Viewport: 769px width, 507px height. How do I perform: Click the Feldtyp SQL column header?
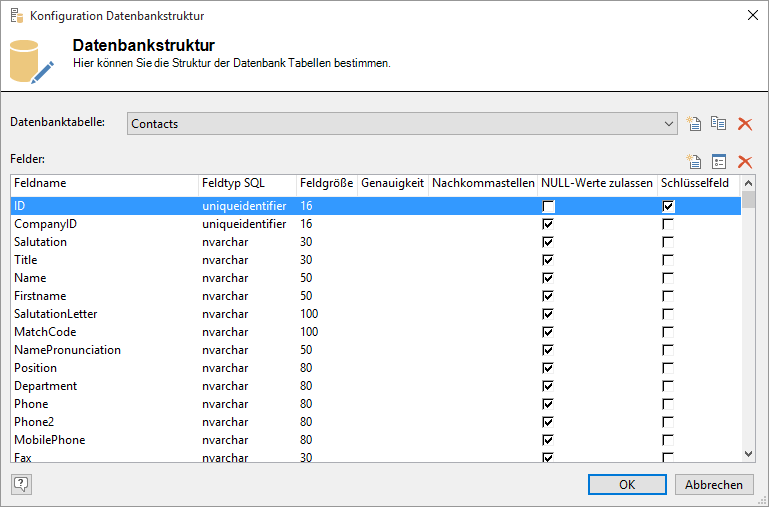pyautogui.click(x=246, y=184)
